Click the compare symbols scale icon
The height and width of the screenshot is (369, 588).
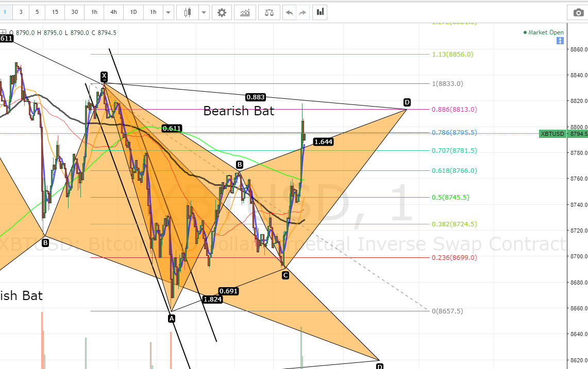coord(269,12)
